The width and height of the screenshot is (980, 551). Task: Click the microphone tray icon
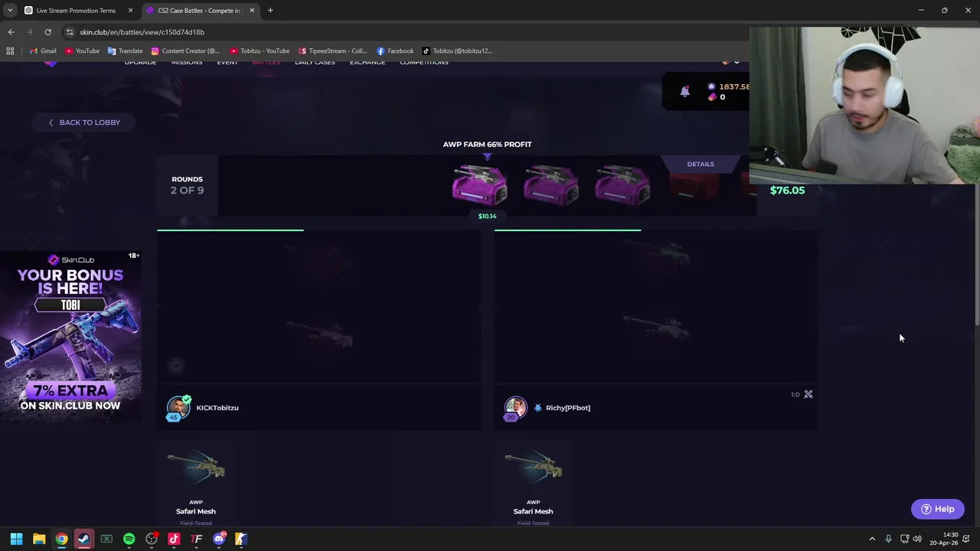[888, 539]
